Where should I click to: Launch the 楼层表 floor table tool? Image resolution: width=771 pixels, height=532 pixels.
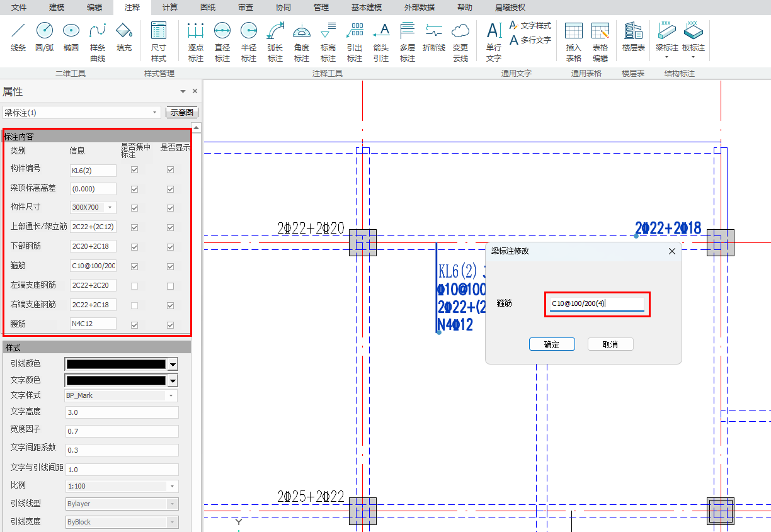pos(633,37)
